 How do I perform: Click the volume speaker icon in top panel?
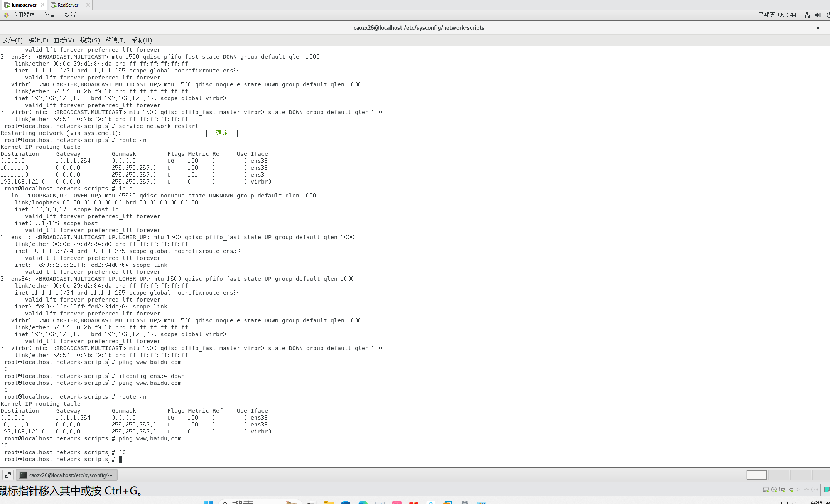point(818,15)
